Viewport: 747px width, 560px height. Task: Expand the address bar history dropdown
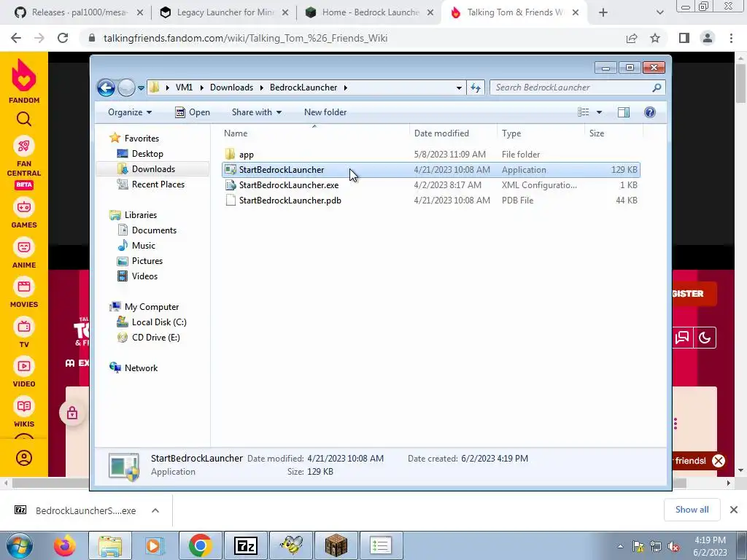tap(459, 87)
